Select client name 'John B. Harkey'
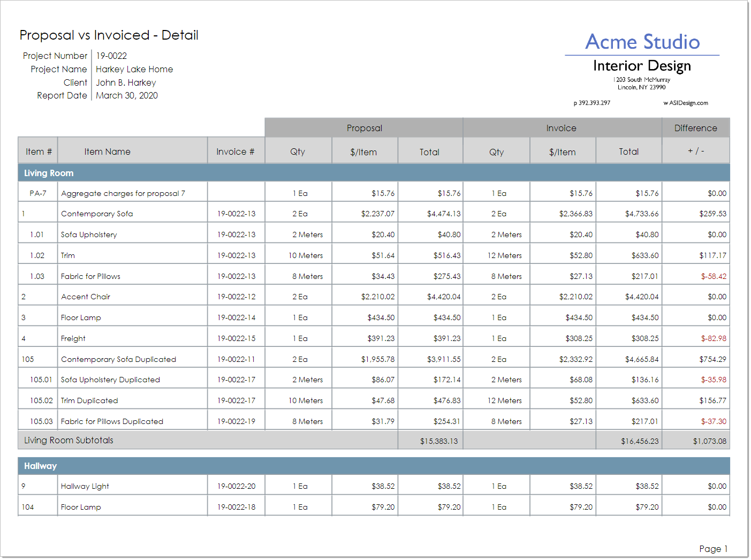 126,82
